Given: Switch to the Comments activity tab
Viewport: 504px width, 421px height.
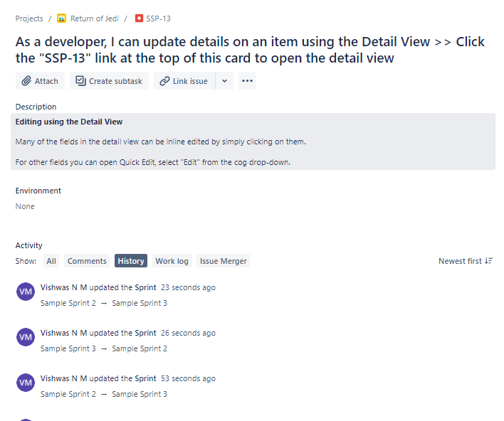Looking at the screenshot, I should coord(87,261).
